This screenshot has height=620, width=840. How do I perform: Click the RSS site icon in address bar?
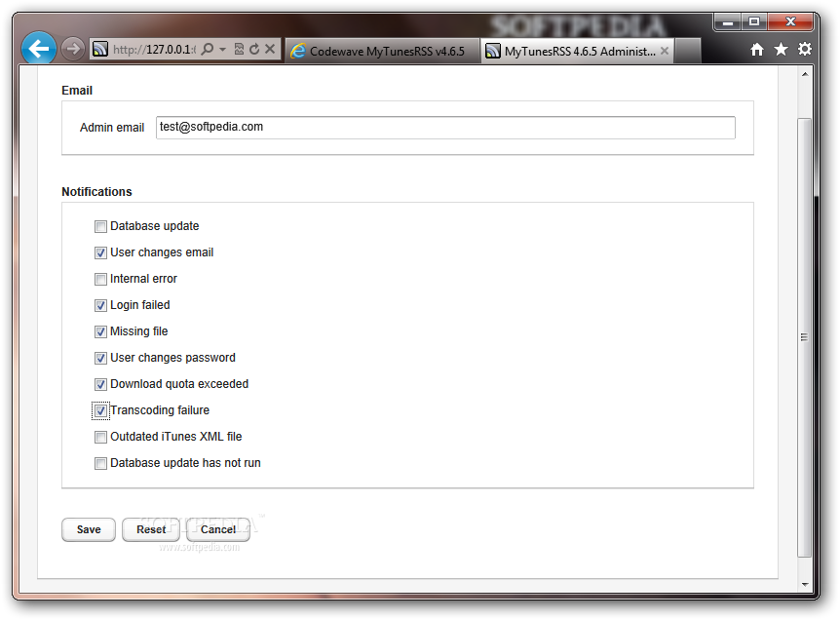click(x=100, y=50)
